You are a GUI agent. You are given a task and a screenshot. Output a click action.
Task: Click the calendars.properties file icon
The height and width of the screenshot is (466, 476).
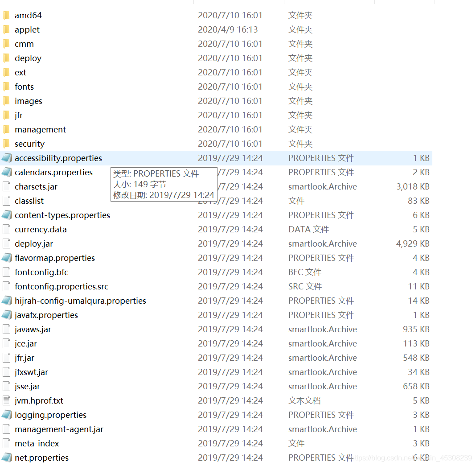(x=6, y=172)
